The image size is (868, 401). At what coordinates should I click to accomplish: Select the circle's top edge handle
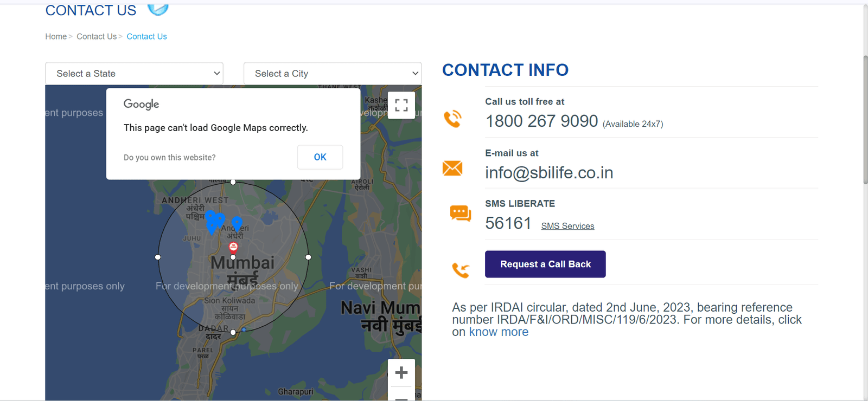[x=233, y=182]
